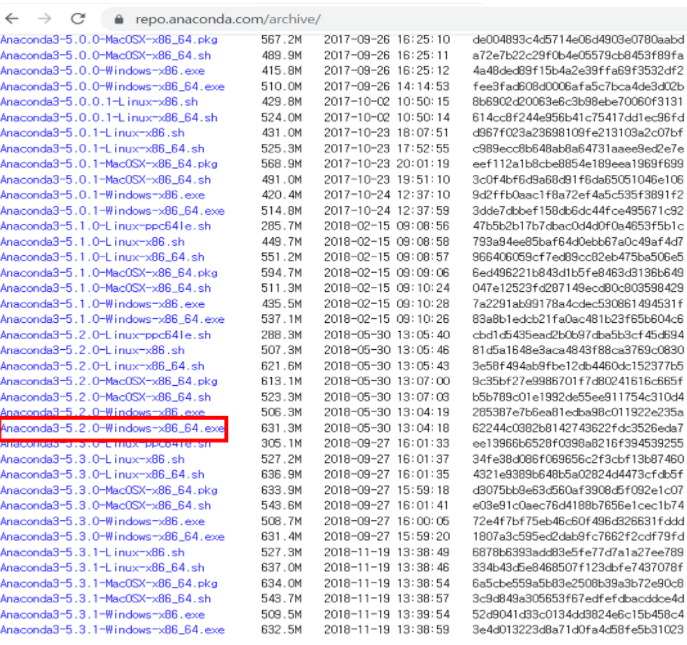The width and height of the screenshot is (687, 645).
Task: Open Anaconda3-5.3.0-Linux-x86_64.sh link
Action: point(102,475)
